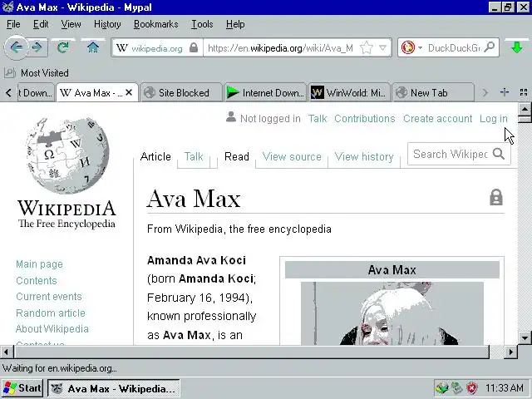Click the address bar URL field
This screenshot has width=532, height=399.
[x=281, y=48]
